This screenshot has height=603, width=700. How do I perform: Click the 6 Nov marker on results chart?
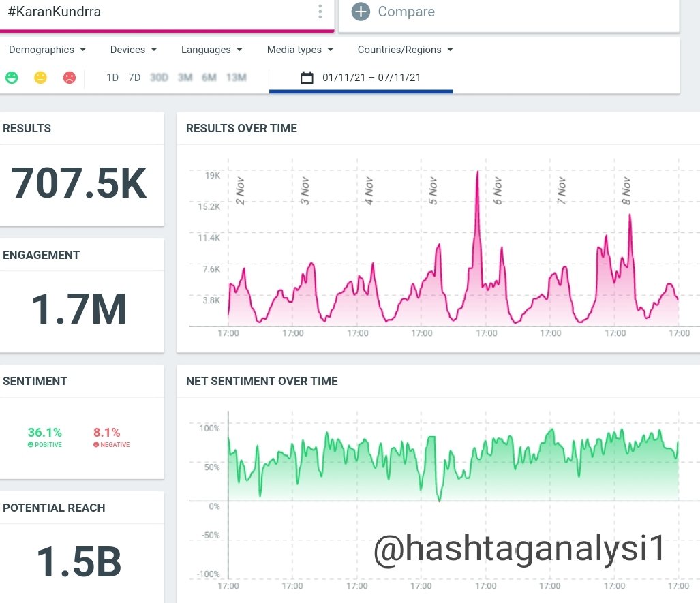coord(498,191)
